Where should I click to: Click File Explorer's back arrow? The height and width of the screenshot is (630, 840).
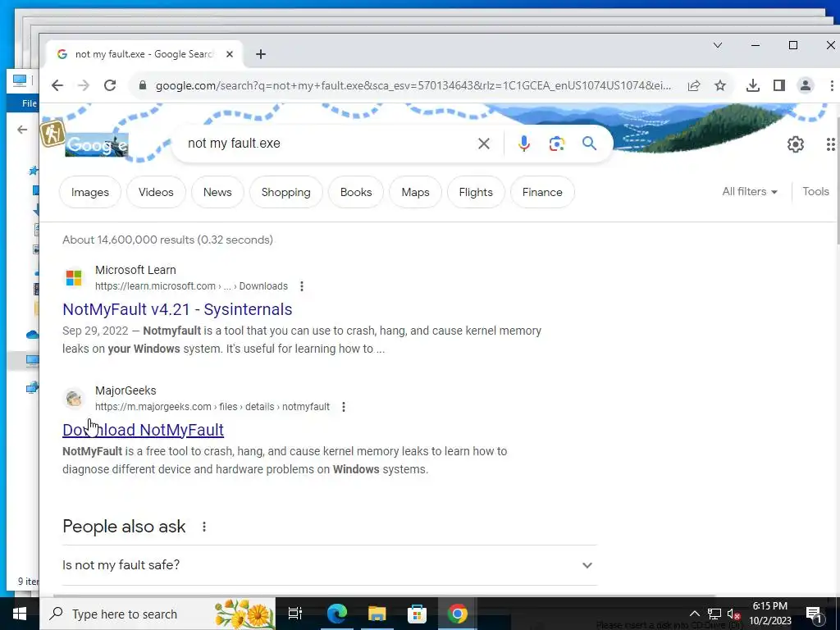pyautogui.click(x=22, y=130)
